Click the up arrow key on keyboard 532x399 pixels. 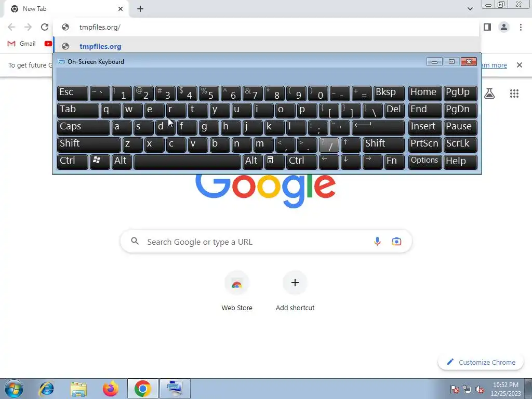click(x=351, y=145)
